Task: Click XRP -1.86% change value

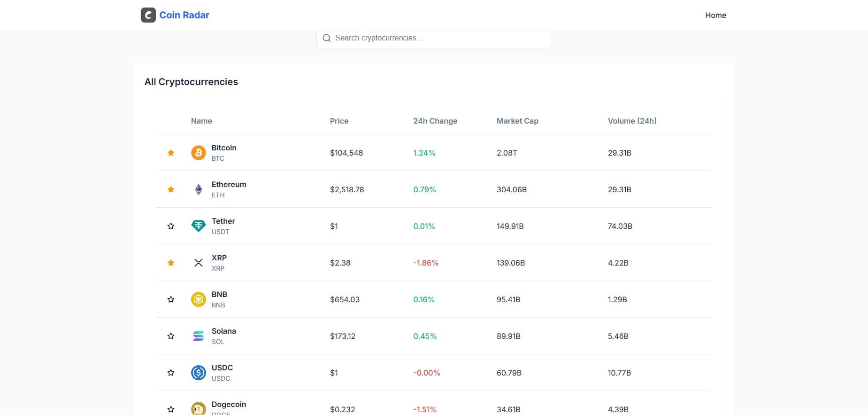Action: [426, 263]
